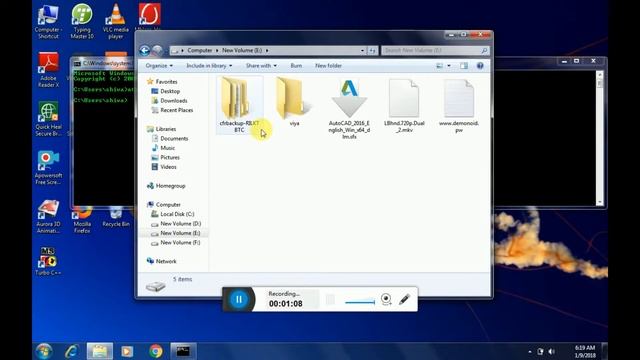
Task: Select the LBhnd.720p.Dual mkv file
Action: click(404, 106)
